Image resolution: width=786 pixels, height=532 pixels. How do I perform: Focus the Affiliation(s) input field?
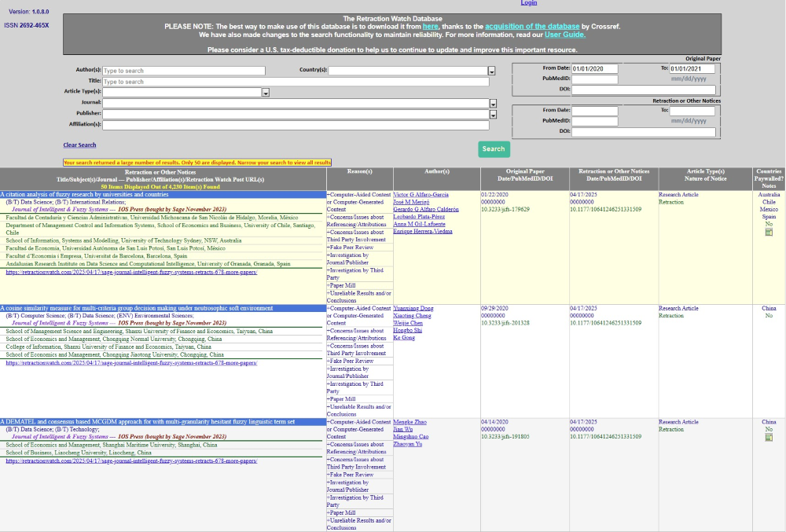[x=296, y=125]
